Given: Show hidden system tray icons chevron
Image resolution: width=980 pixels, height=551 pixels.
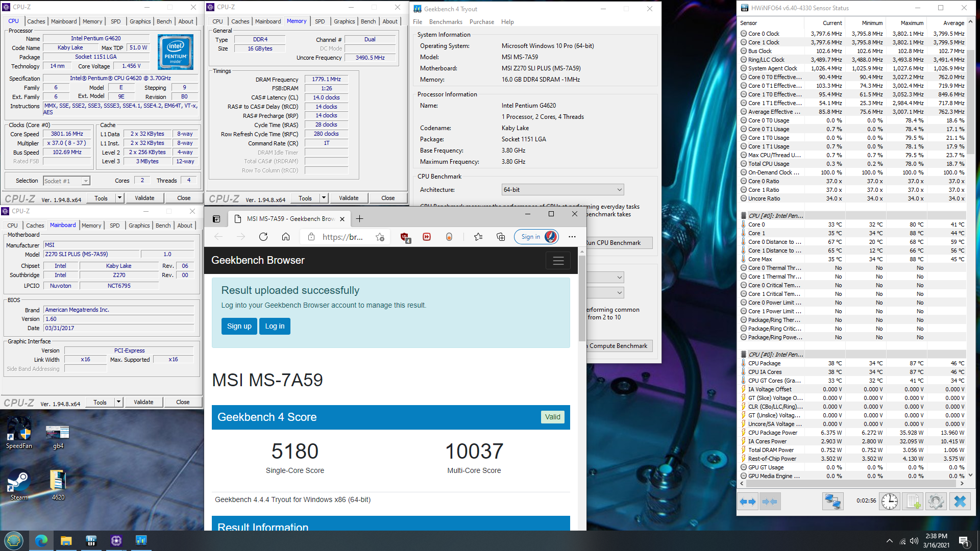Looking at the screenshot, I should [x=890, y=541].
